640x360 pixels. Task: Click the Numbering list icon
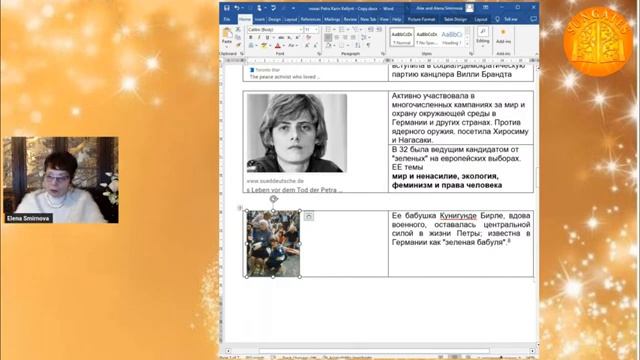(x=343, y=29)
